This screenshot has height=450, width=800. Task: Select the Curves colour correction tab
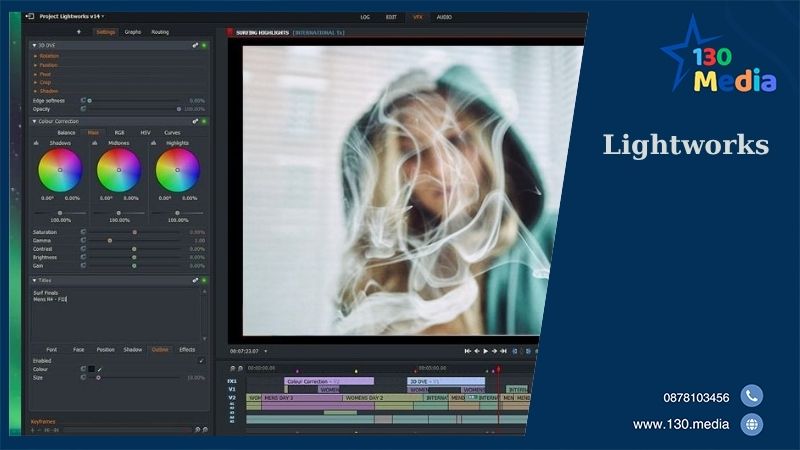click(x=172, y=132)
